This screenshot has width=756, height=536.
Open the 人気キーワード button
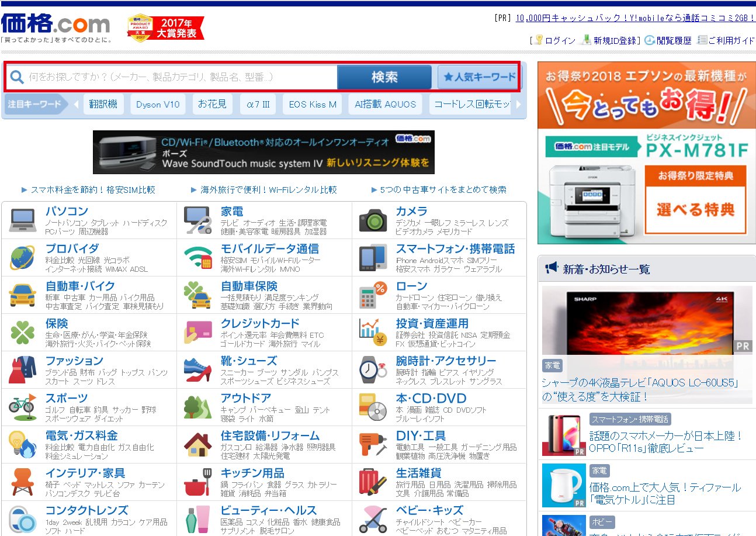[479, 77]
